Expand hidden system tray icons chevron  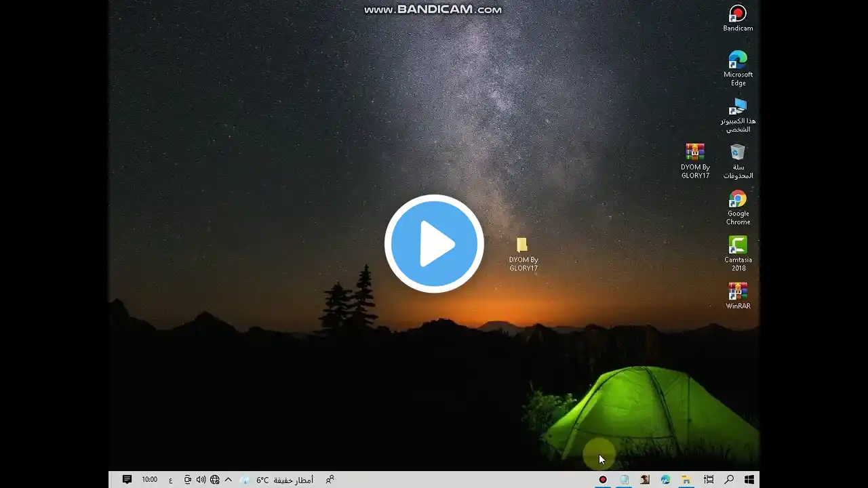point(228,480)
